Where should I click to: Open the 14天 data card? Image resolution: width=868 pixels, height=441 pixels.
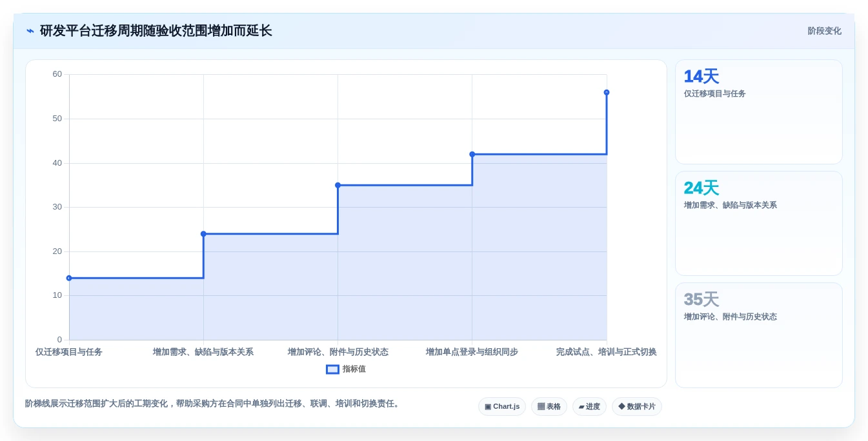tap(759, 112)
